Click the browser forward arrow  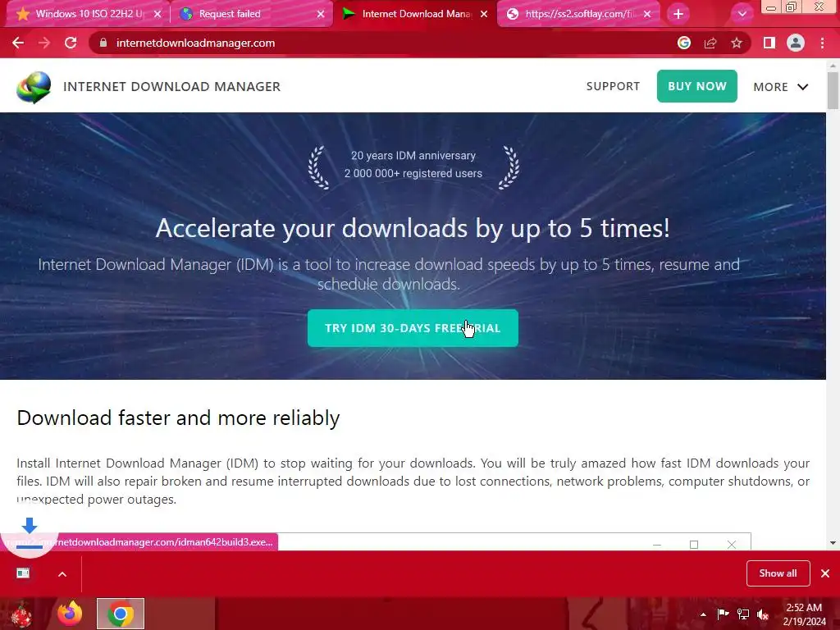[44, 43]
